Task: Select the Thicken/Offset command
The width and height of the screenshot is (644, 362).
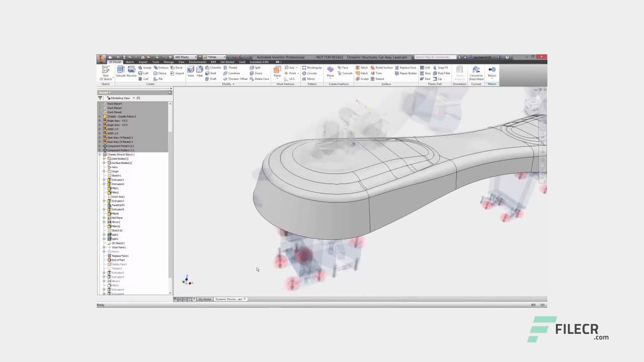Action: [234, 79]
